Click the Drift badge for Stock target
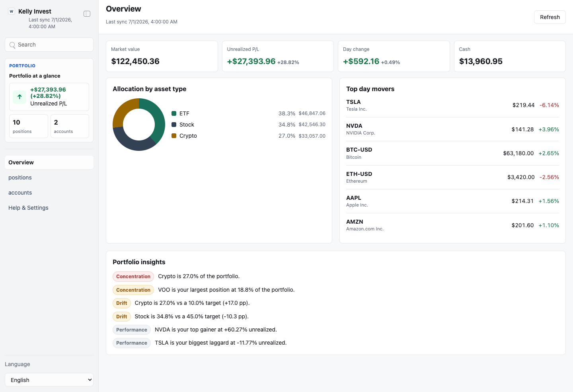573x392 pixels. click(122, 317)
